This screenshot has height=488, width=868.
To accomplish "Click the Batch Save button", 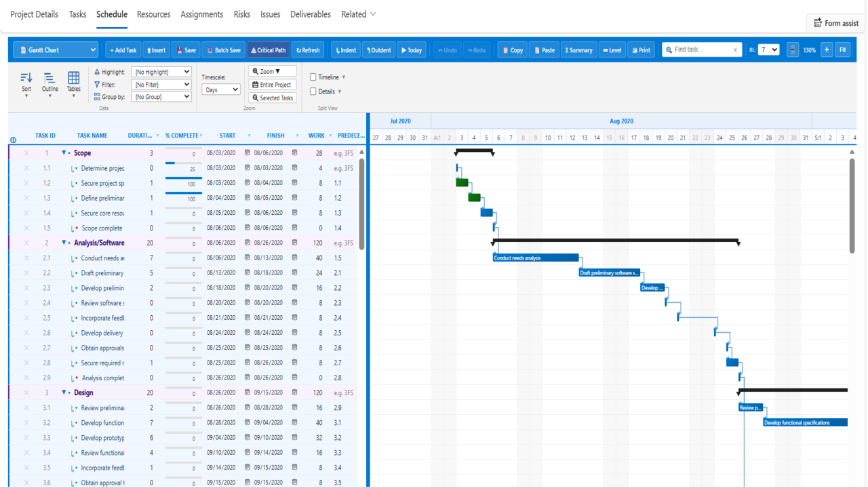I will tap(223, 50).
